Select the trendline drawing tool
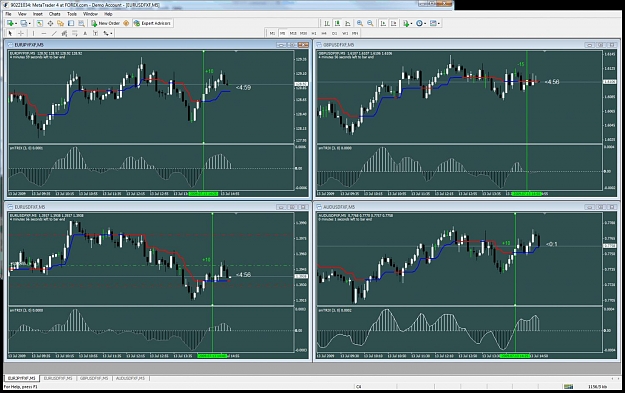625x393 pixels. (x=54, y=33)
